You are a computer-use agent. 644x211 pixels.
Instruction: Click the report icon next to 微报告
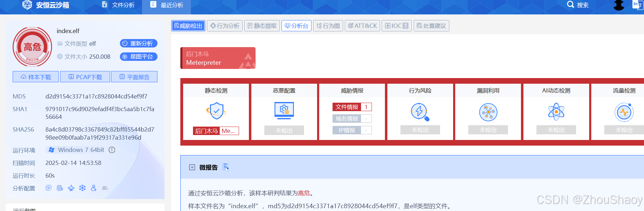pyautogui.click(x=226, y=167)
